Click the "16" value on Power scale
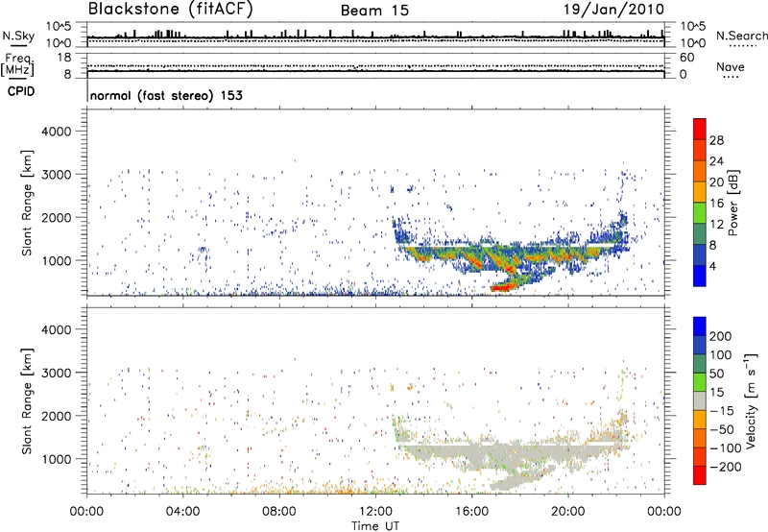The height and width of the screenshot is (532, 768). pos(716,204)
